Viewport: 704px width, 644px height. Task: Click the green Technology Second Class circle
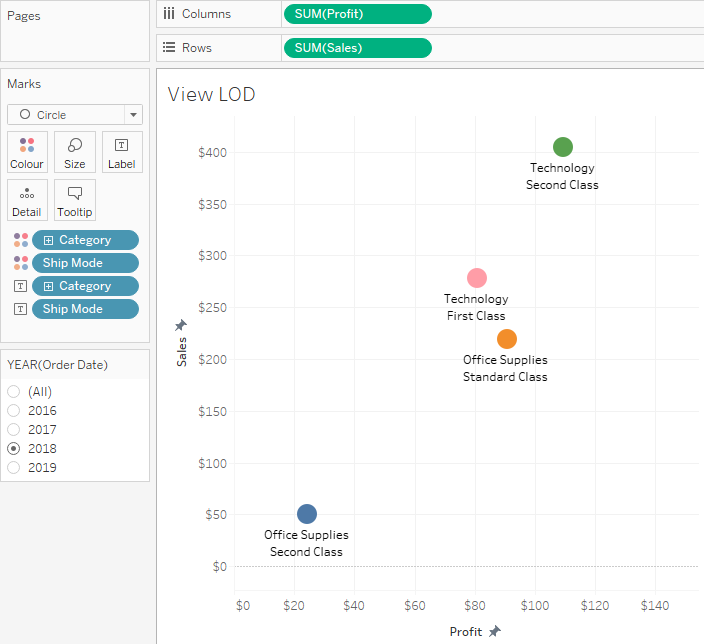click(563, 147)
